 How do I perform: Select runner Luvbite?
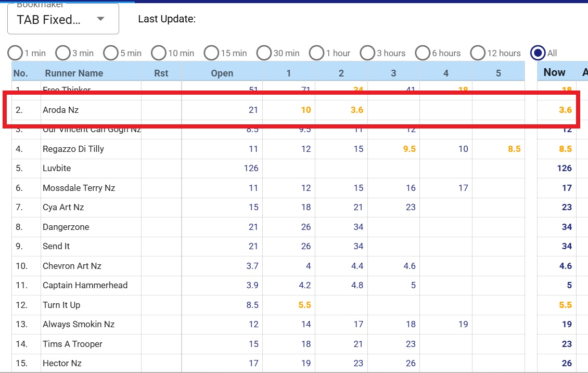click(x=57, y=168)
